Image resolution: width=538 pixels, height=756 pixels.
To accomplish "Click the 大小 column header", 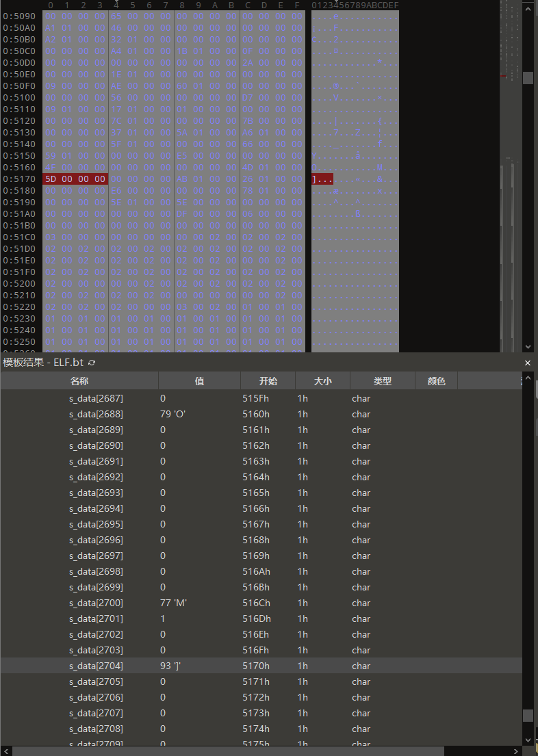I will tap(322, 381).
